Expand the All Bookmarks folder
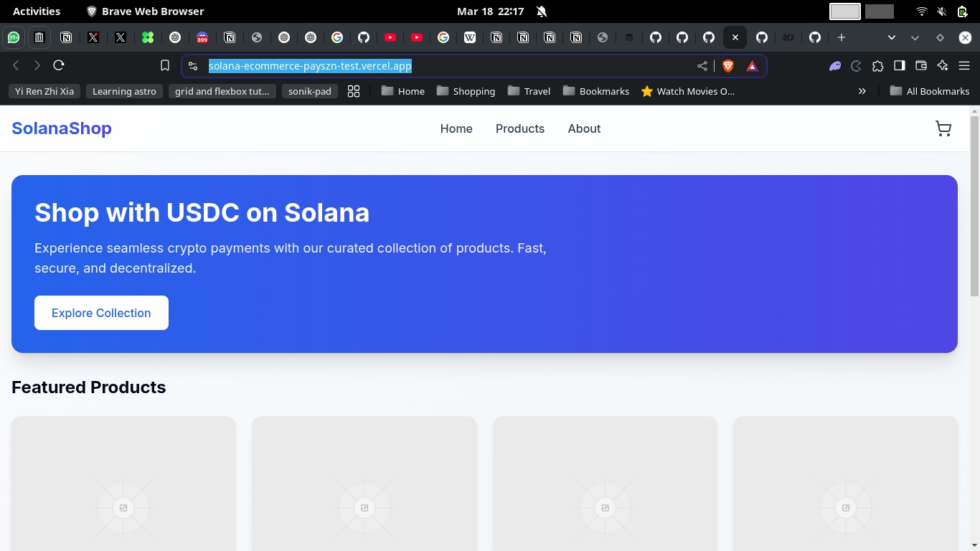 [929, 91]
